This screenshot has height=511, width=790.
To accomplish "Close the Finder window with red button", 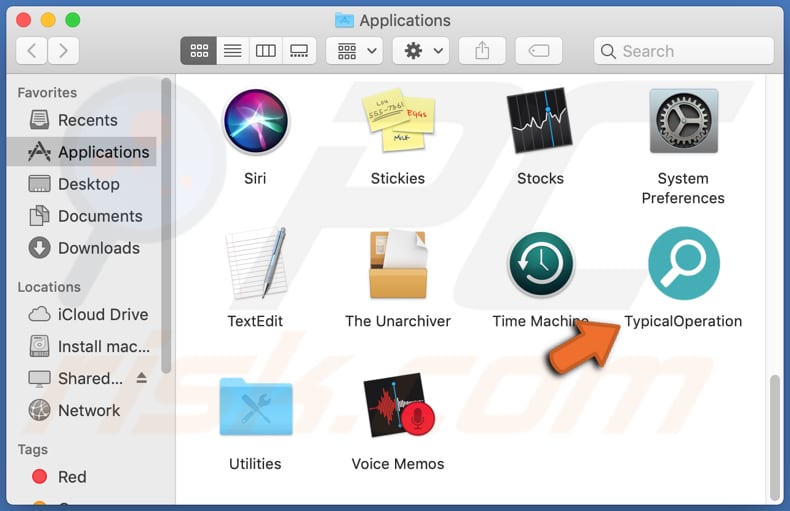I will [24, 20].
